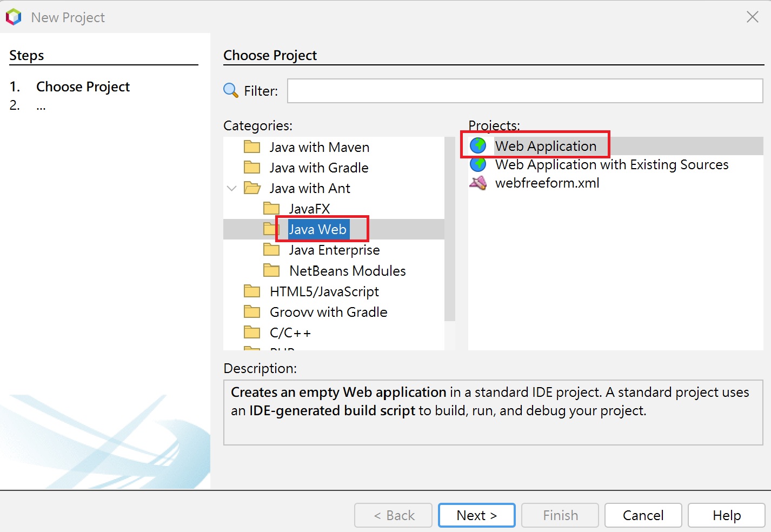Select the Java with Maven category
The height and width of the screenshot is (532, 771).
click(319, 147)
